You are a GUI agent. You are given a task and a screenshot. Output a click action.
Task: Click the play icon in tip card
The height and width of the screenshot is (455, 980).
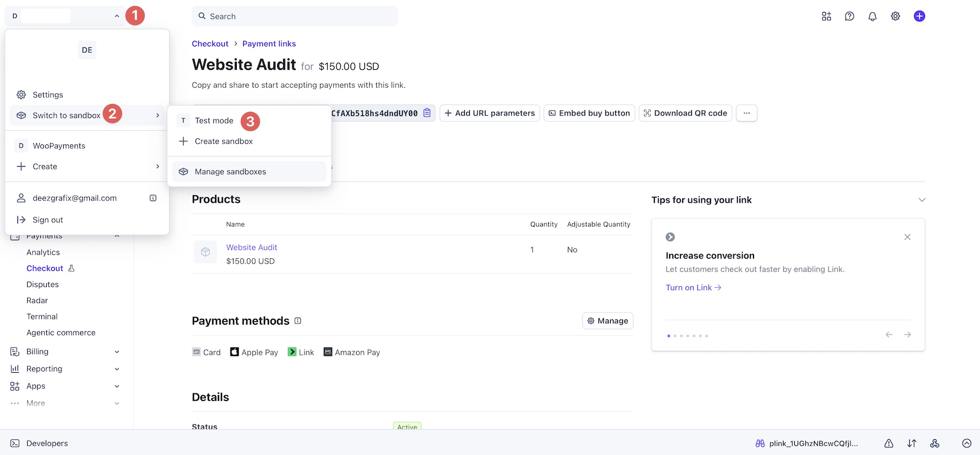coord(670,237)
